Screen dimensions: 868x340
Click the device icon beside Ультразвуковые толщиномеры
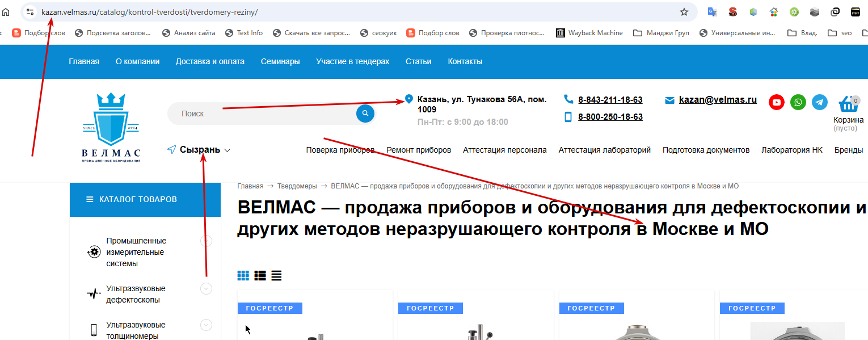click(x=94, y=330)
